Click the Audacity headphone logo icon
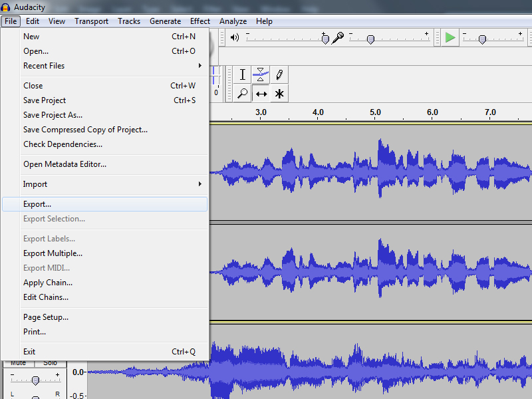The height and width of the screenshot is (399, 532). [5, 7]
